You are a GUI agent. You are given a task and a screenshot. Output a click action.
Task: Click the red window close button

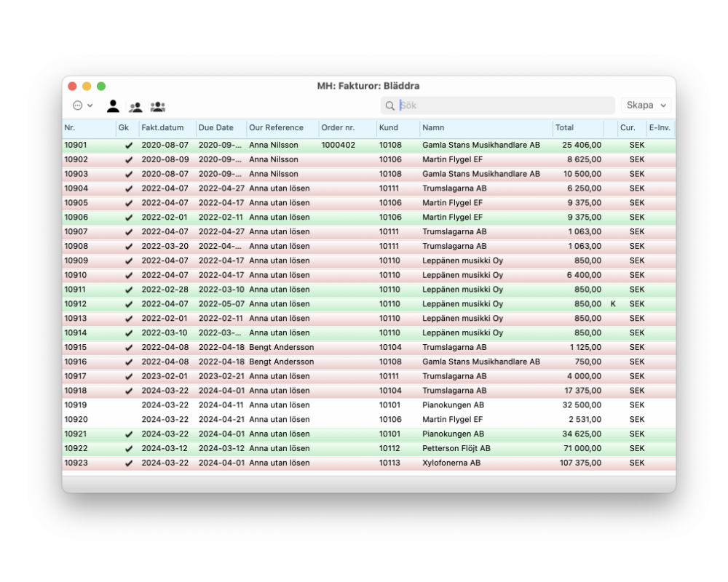pyautogui.click(x=72, y=87)
